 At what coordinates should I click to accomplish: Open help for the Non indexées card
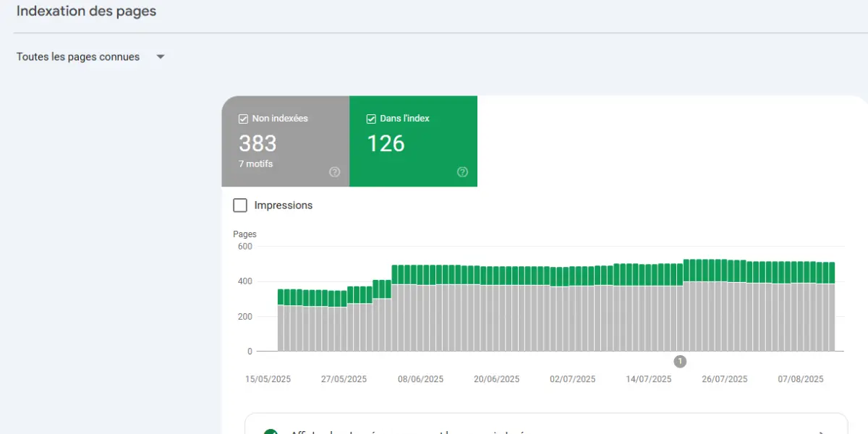(x=334, y=172)
